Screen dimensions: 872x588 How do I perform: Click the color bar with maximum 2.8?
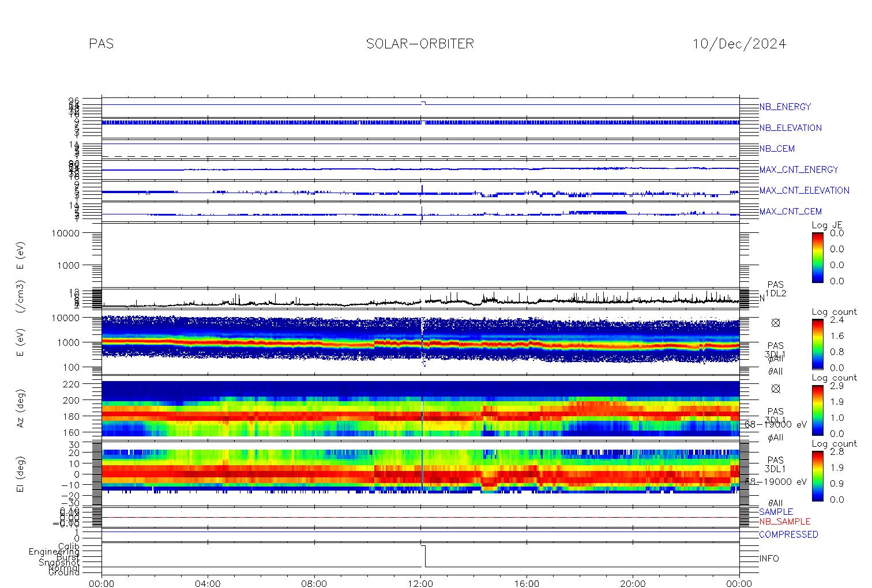(x=817, y=476)
